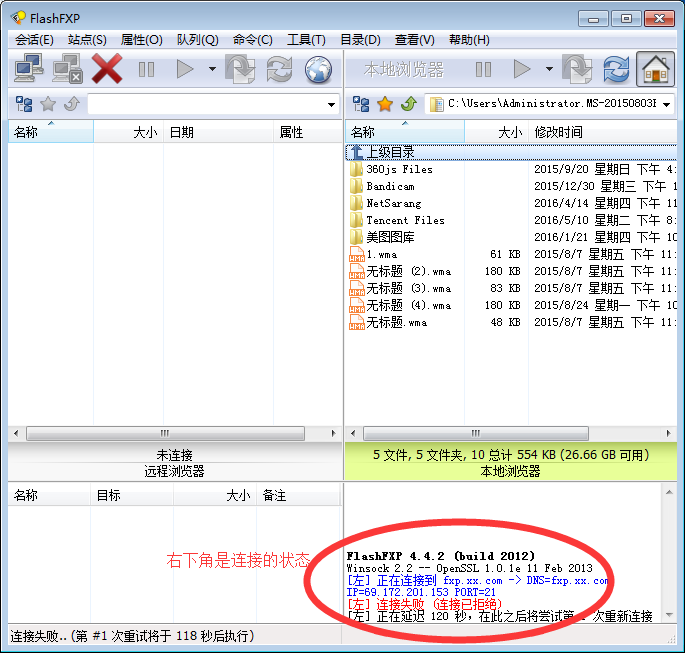This screenshot has height=653, width=685.
Task: Select the Bandicam folder
Action: 511,186
